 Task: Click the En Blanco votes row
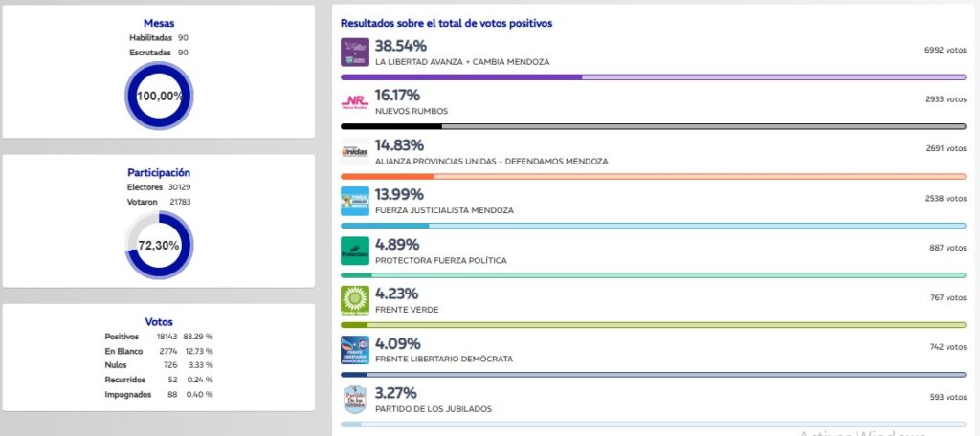tap(159, 351)
